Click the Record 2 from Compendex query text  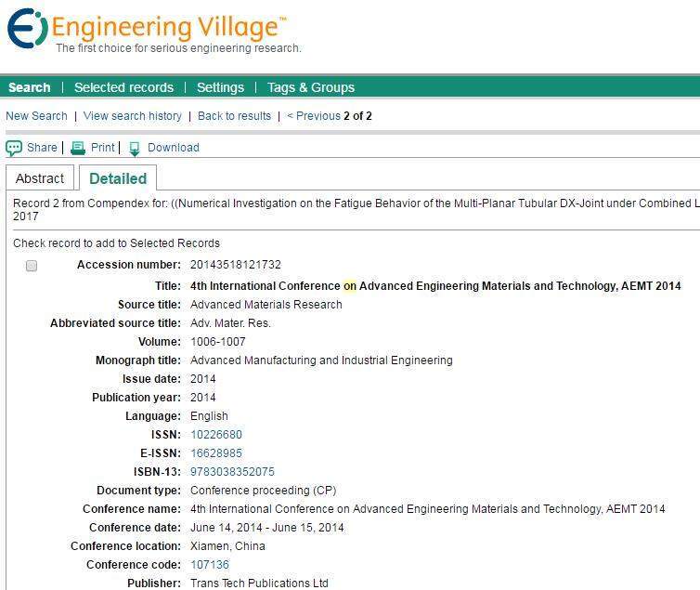click(356, 209)
